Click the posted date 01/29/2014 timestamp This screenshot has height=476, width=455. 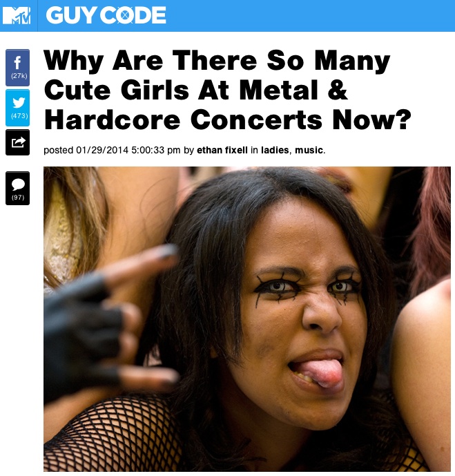(102, 150)
